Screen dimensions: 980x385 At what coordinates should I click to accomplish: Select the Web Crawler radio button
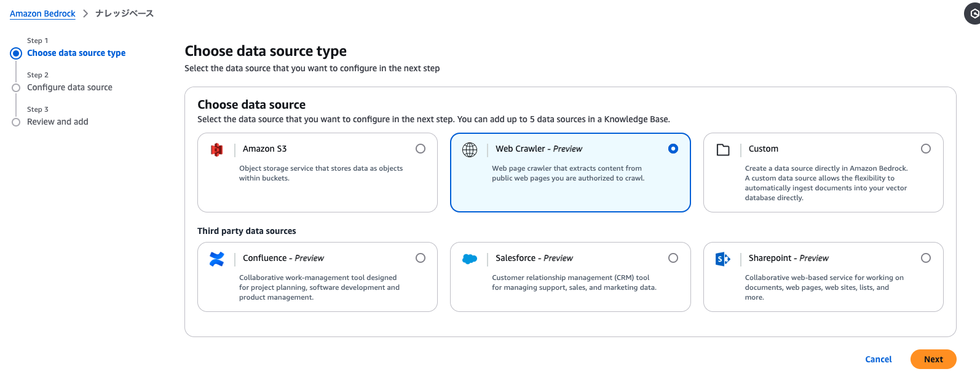[673, 149]
